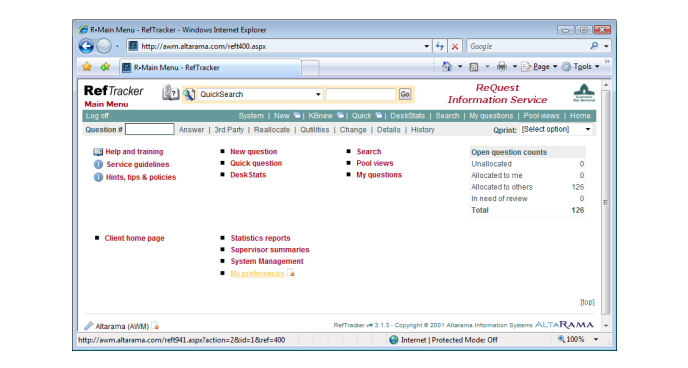Click new-window icon beside Quick menu

379,115
